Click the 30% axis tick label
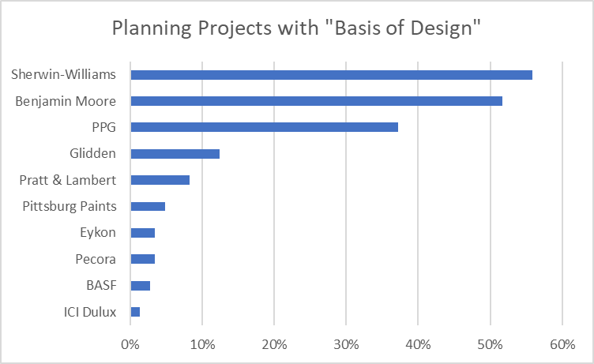Screen dimensions: 594x364 (x=346, y=344)
